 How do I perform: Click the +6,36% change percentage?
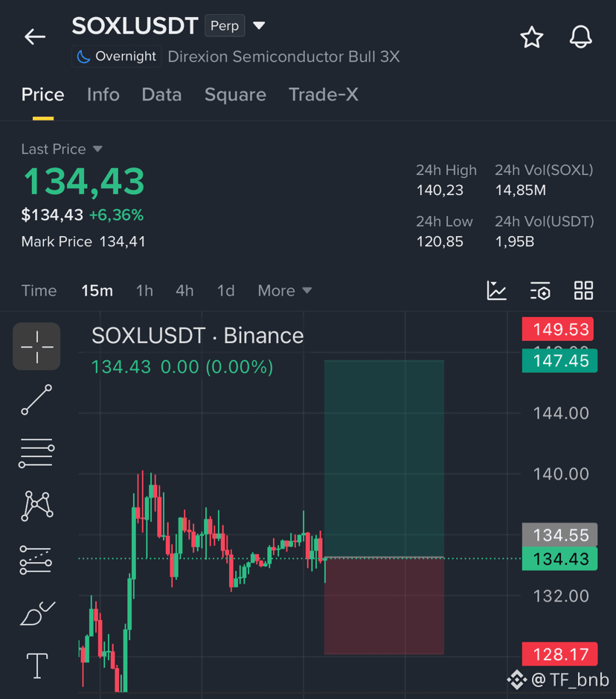click(x=116, y=215)
